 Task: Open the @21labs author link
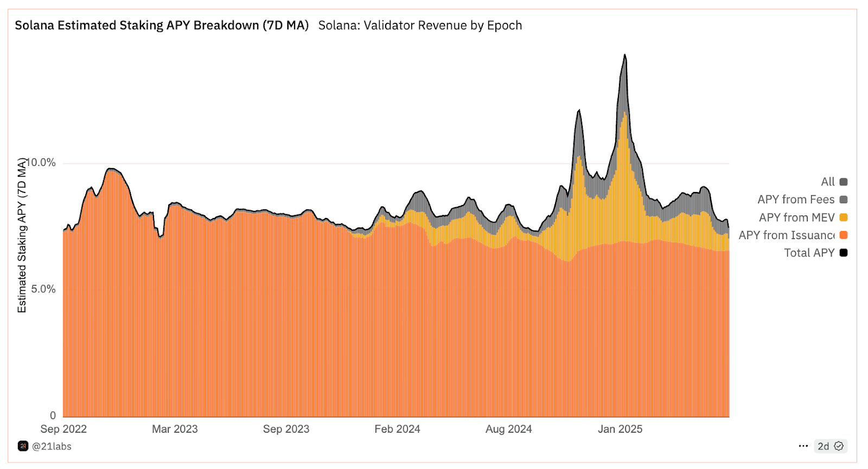[x=52, y=446]
